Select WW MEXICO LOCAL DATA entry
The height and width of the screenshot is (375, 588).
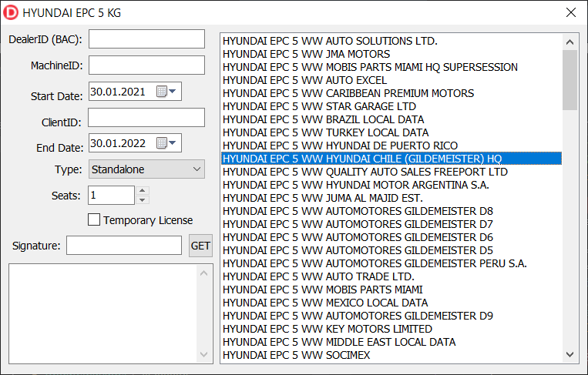pos(391,303)
